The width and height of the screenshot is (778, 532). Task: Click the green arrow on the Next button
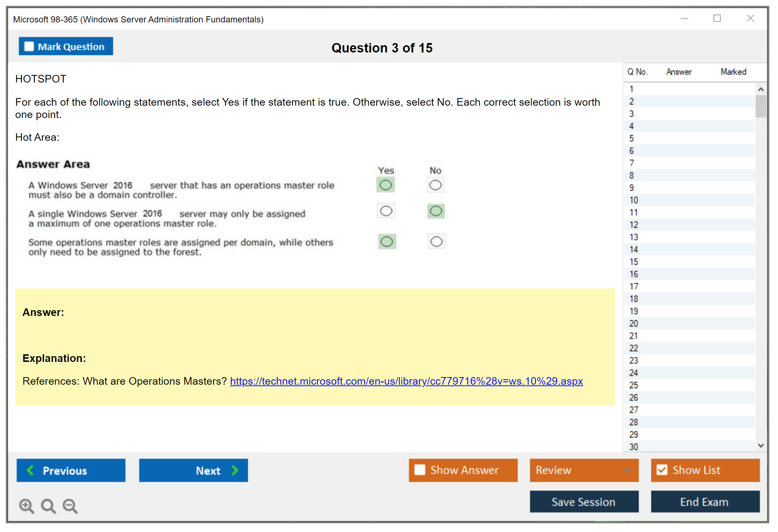click(235, 470)
